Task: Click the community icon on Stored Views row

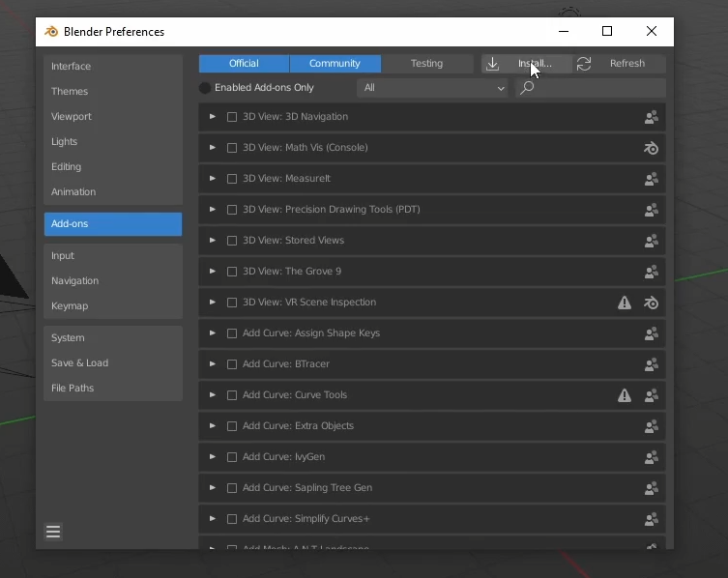Action: point(652,241)
